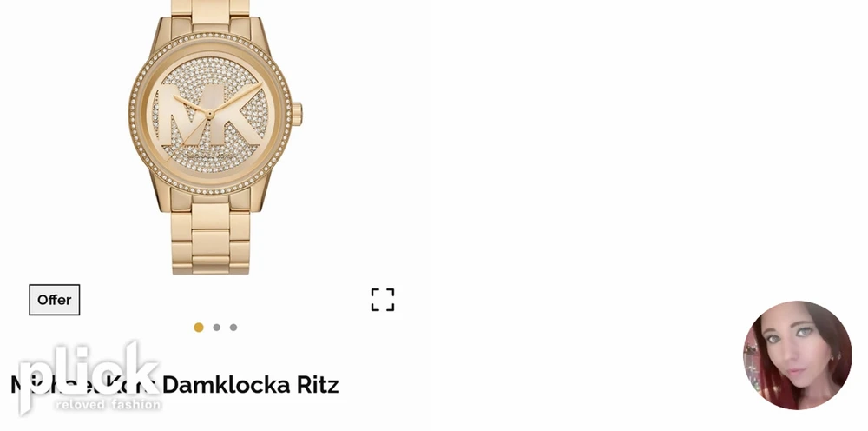Click the watch crown on right side
The width and height of the screenshot is (868, 431).
click(x=297, y=114)
